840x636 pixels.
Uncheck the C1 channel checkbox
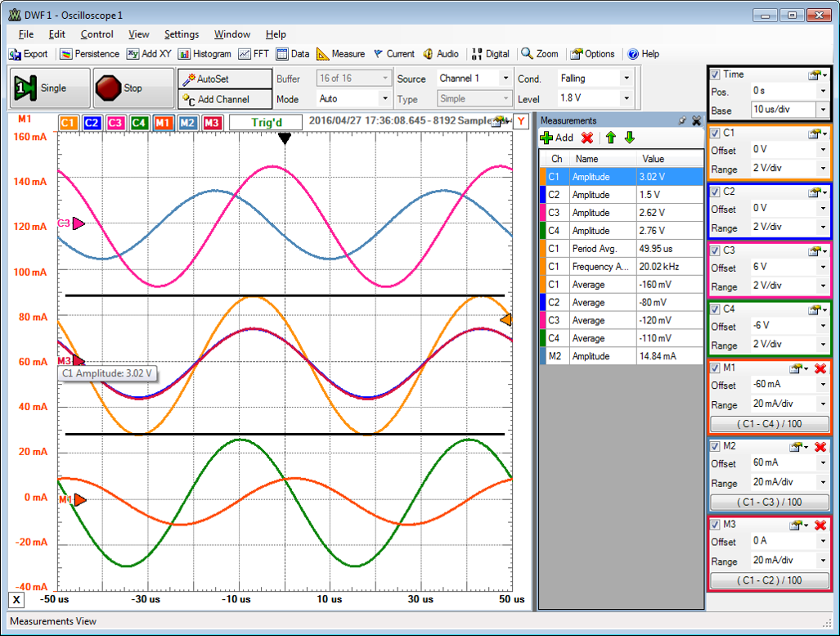[716, 133]
